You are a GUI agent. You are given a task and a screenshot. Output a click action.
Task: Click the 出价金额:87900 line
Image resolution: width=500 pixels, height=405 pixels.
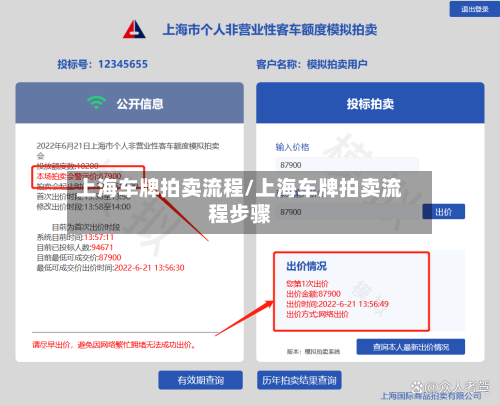[313, 294]
